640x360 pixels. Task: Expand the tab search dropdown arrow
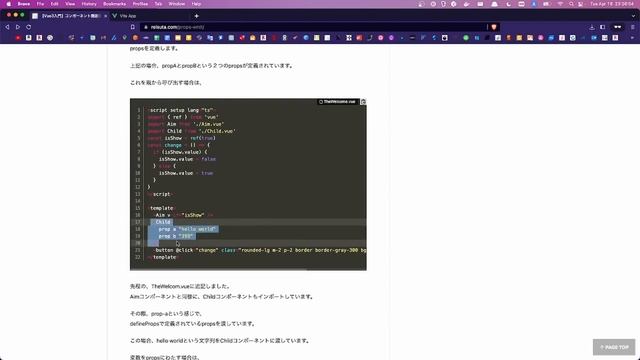[x=633, y=16]
